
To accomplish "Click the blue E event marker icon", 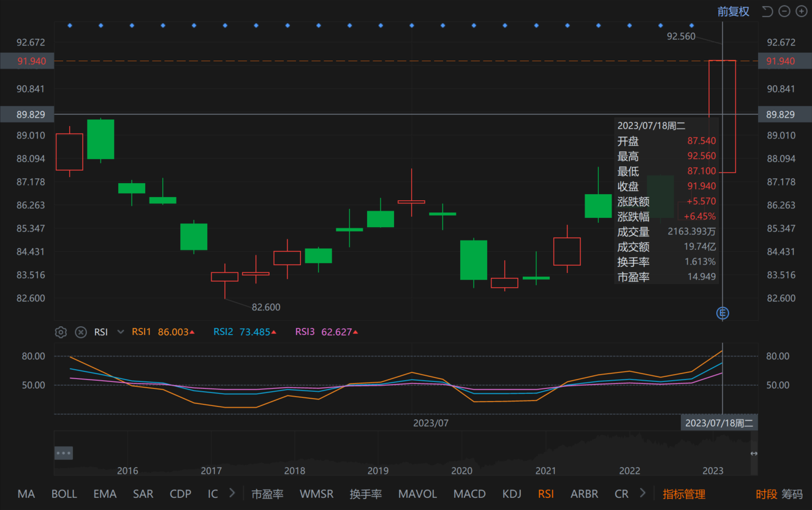I will [723, 313].
